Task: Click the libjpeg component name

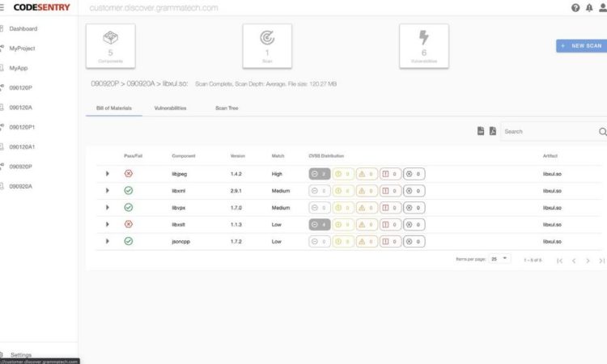Action: tap(179, 174)
